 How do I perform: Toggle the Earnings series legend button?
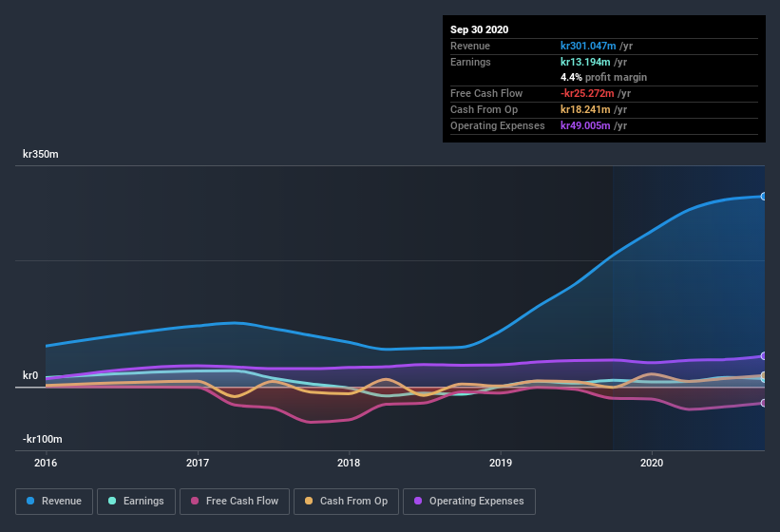136,502
